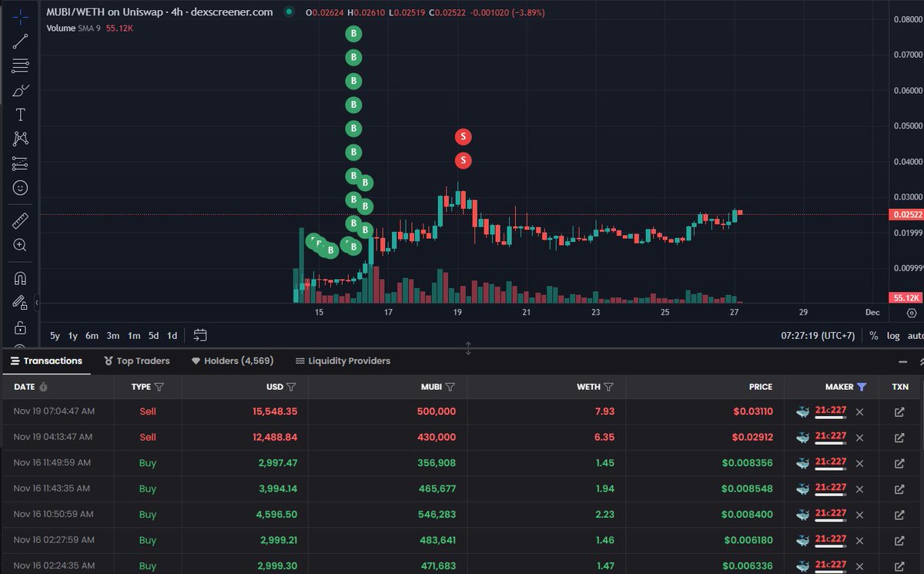Adjust panel height with the chart divider handle
The width and height of the screenshot is (924, 574).
[x=468, y=348]
